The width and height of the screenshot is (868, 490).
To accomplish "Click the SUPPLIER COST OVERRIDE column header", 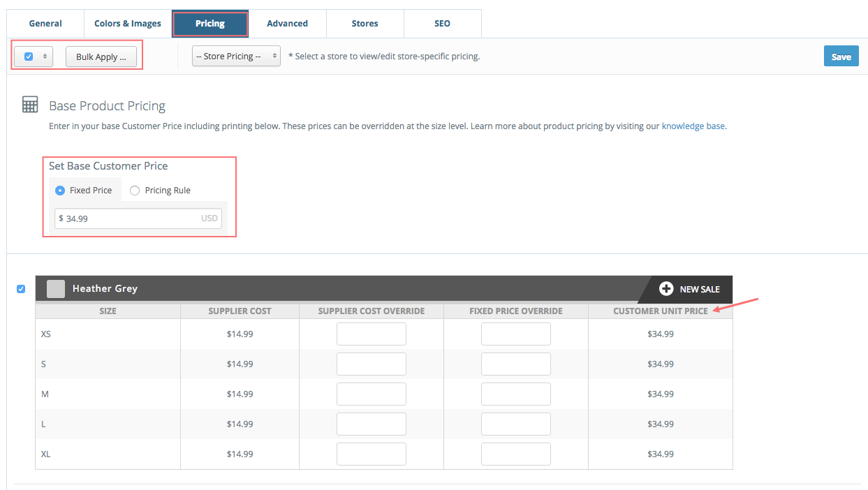I will point(372,311).
